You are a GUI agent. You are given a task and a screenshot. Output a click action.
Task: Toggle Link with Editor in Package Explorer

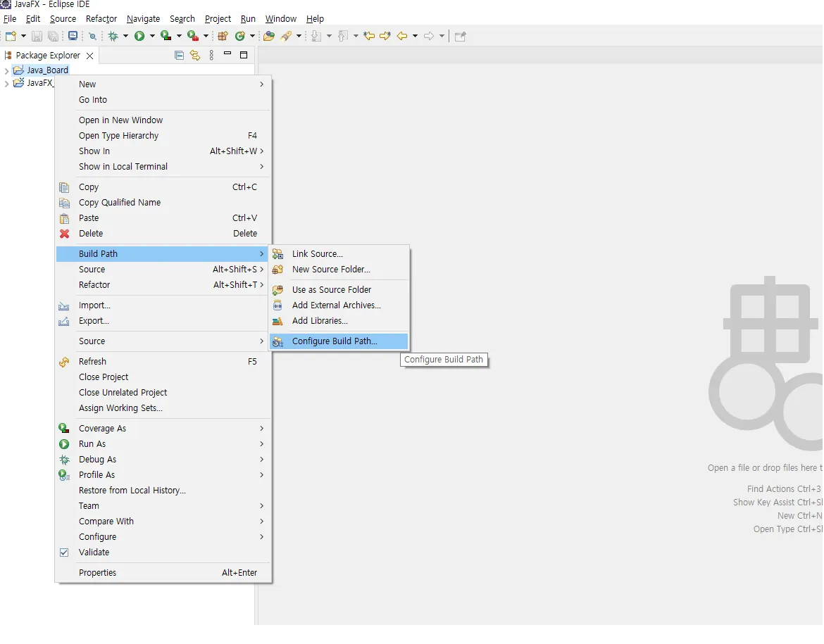[x=195, y=55]
